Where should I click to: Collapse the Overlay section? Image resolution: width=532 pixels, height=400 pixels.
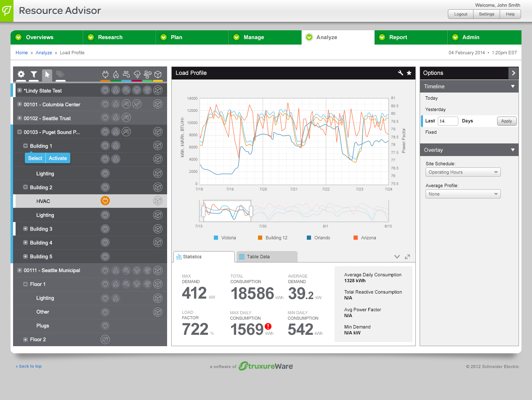pyautogui.click(x=513, y=150)
